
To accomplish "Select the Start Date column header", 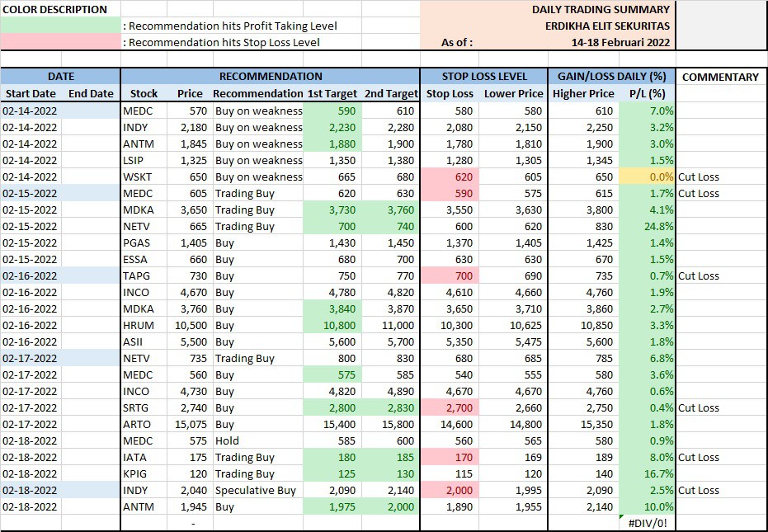I will coord(31,94).
